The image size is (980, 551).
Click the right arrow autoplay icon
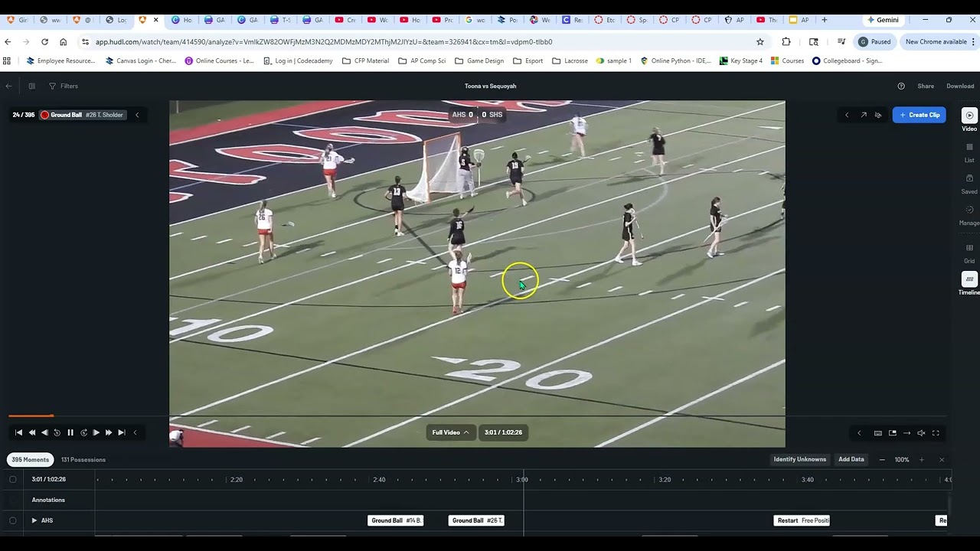tap(907, 433)
